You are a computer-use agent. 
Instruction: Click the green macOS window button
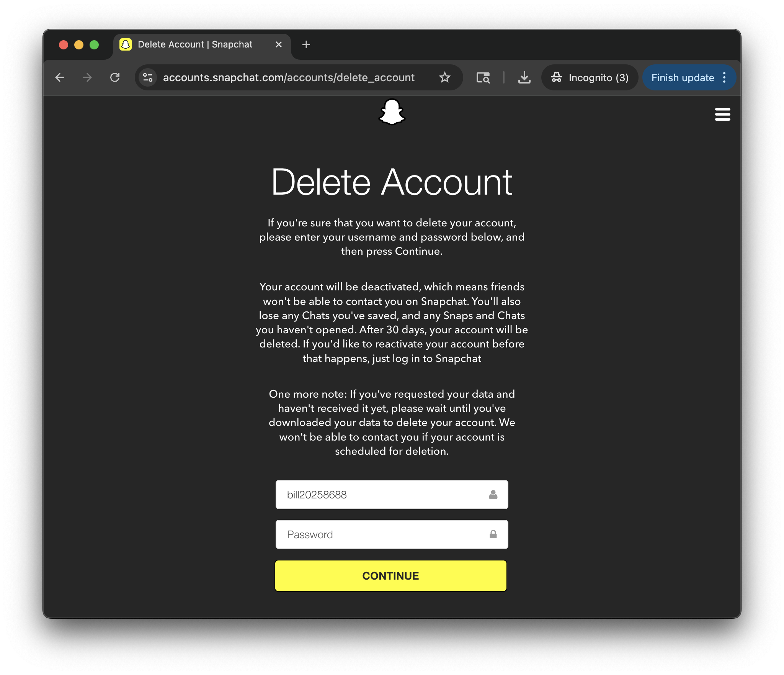(94, 45)
